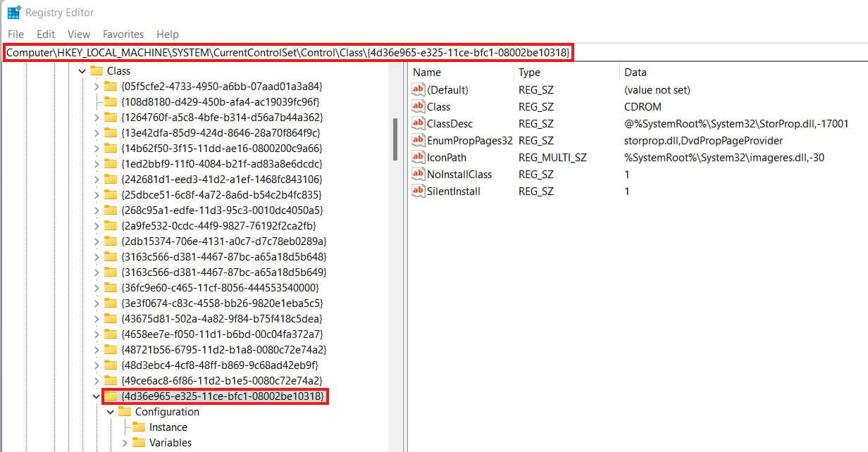Select the EnumPropPages32 value name

click(x=470, y=141)
